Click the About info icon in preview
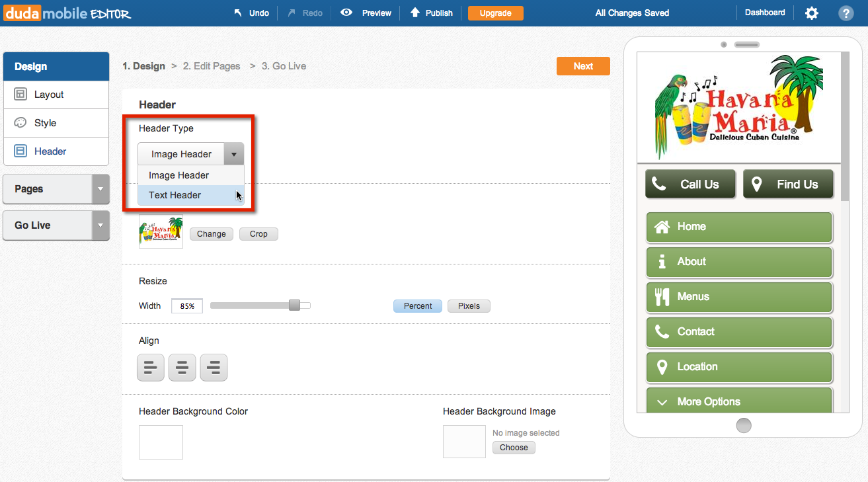The image size is (868, 482). coord(662,262)
